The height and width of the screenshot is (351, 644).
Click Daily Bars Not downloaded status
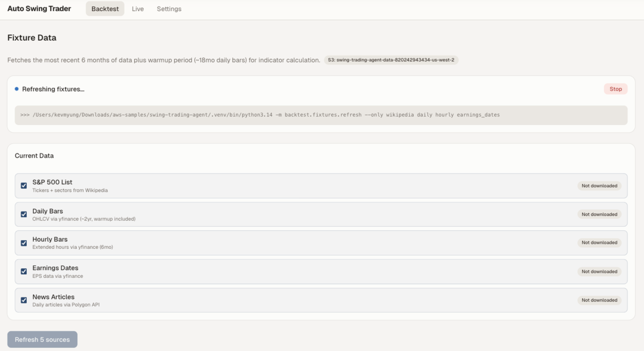[x=599, y=214]
